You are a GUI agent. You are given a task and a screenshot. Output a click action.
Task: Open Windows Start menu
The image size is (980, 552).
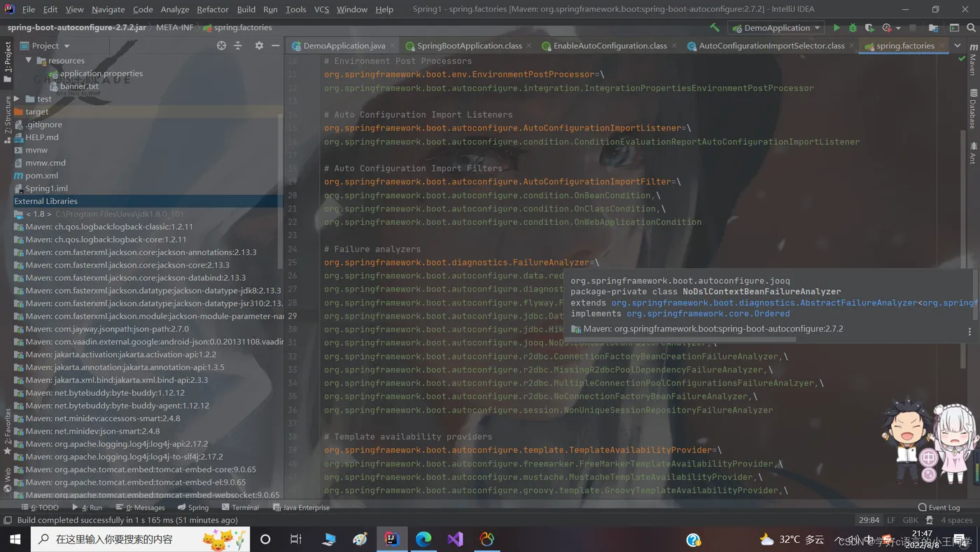coord(15,539)
